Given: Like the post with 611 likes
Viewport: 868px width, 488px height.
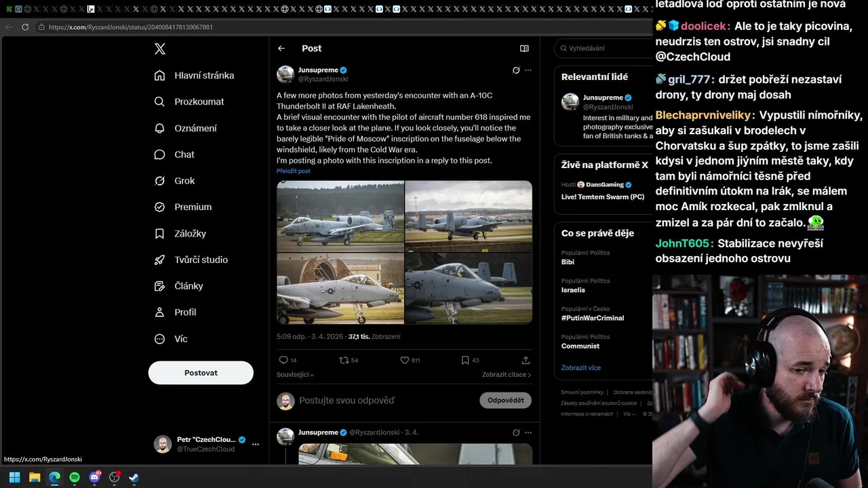Looking at the screenshot, I should point(404,360).
